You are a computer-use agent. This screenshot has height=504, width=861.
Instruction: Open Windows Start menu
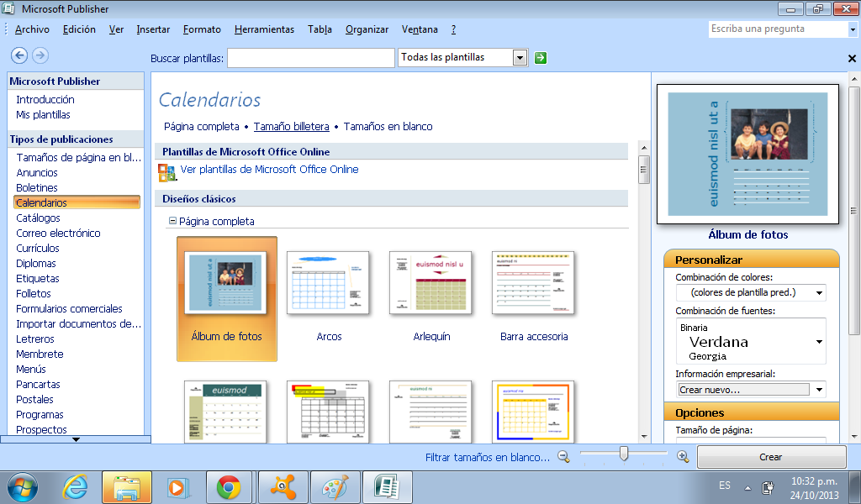tap(23, 487)
